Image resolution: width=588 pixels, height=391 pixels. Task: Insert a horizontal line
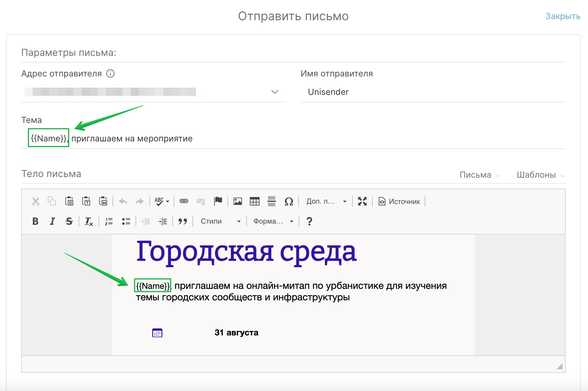pyautogui.click(x=272, y=201)
